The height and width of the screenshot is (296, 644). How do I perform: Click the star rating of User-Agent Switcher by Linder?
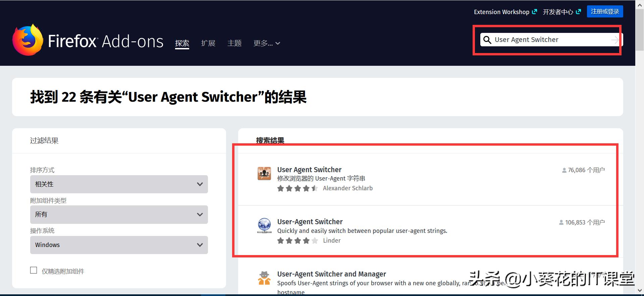pos(298,241)
